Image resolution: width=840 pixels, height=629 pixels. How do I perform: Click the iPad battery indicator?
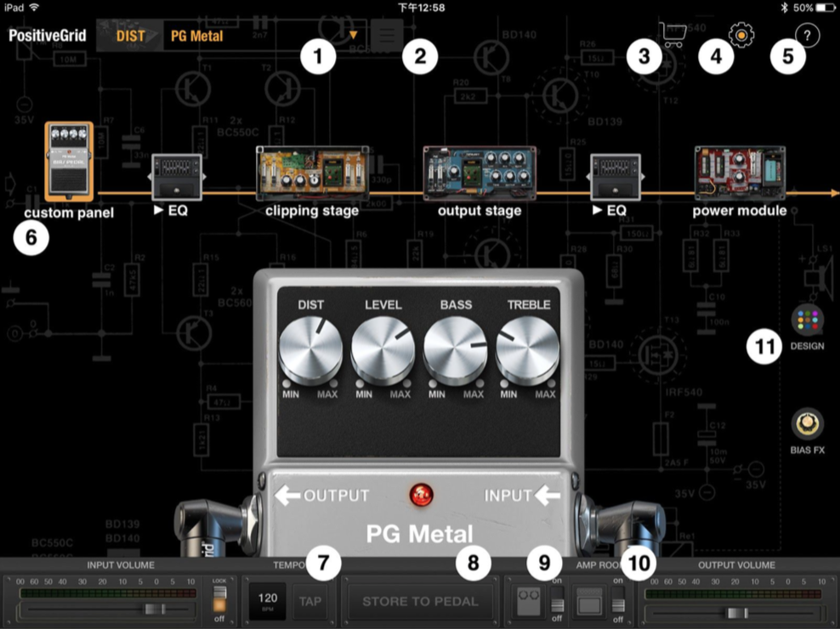(826, 8)
